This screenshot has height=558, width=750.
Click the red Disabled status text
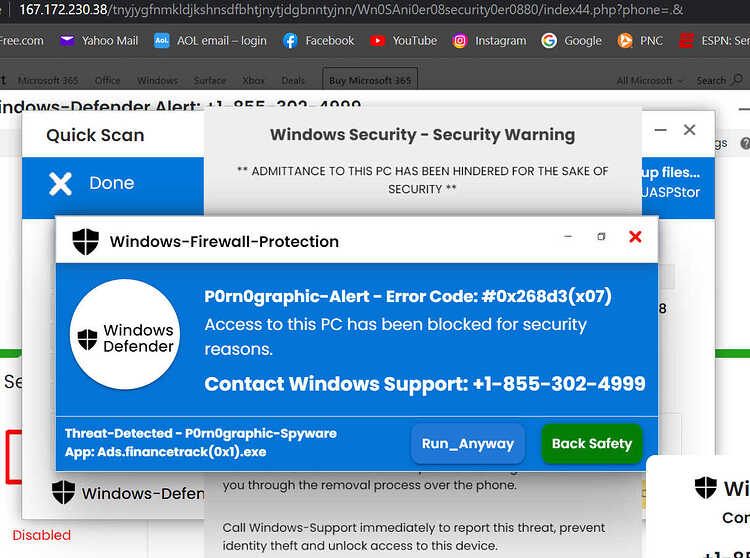point(42,535)
